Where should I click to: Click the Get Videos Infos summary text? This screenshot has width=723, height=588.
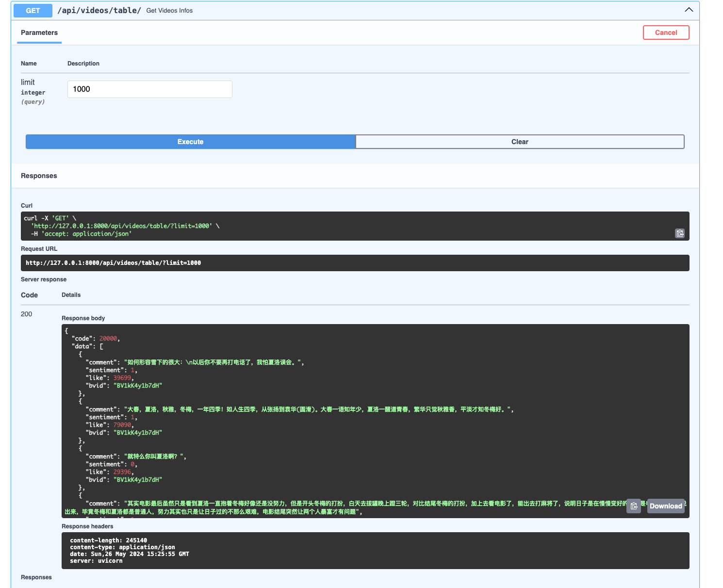[169, 11]
